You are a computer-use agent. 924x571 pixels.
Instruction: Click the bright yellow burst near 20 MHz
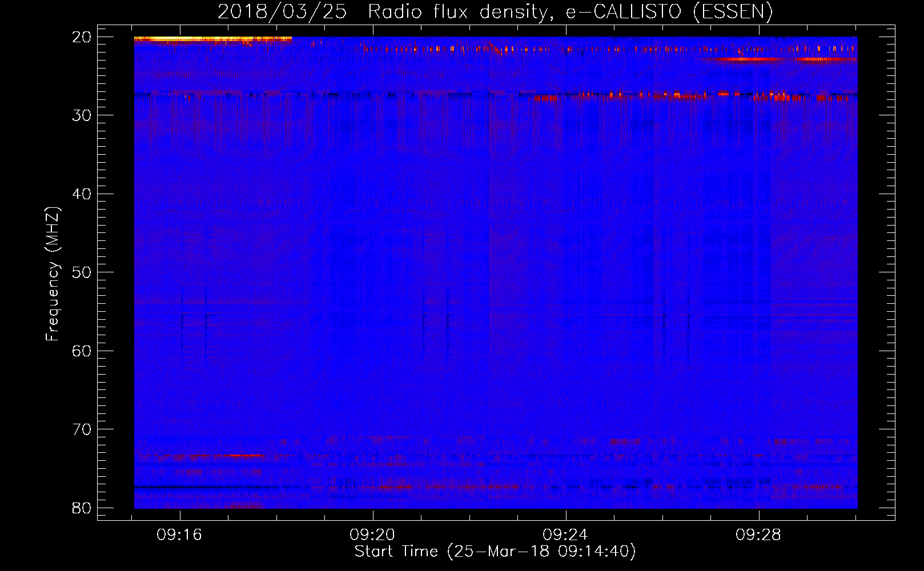click(x=212, y=39)
